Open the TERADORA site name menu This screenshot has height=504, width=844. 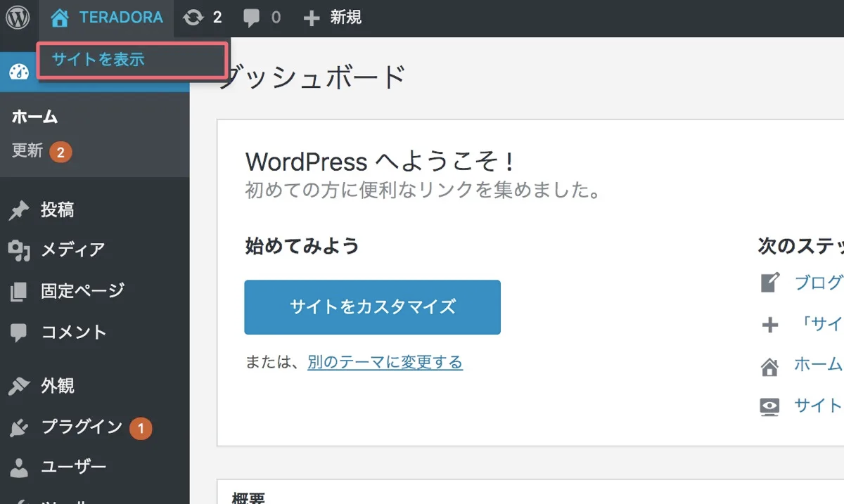(121, 18)
